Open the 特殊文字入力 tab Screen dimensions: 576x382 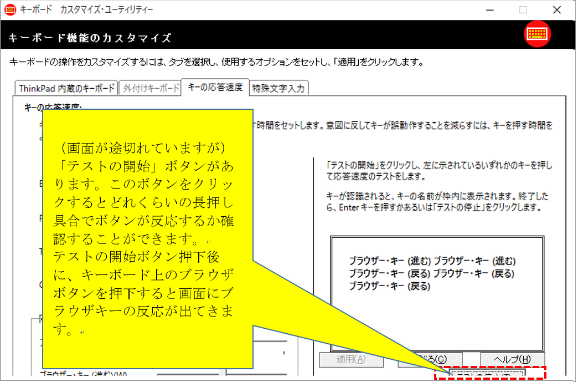tap(278, 89)
